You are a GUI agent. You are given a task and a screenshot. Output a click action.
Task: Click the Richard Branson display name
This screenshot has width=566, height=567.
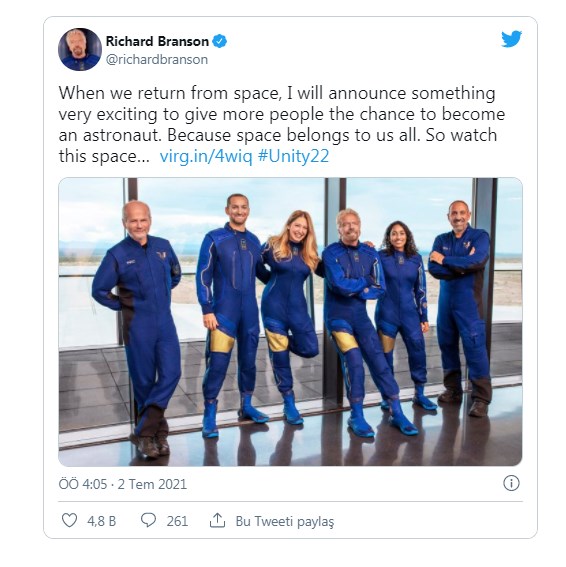[157, 41]
